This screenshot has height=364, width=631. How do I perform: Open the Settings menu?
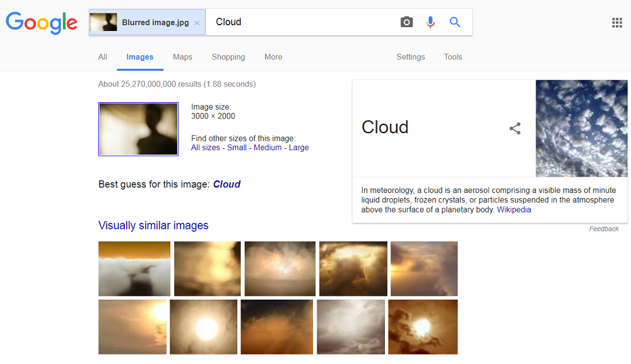click(410, 57)
